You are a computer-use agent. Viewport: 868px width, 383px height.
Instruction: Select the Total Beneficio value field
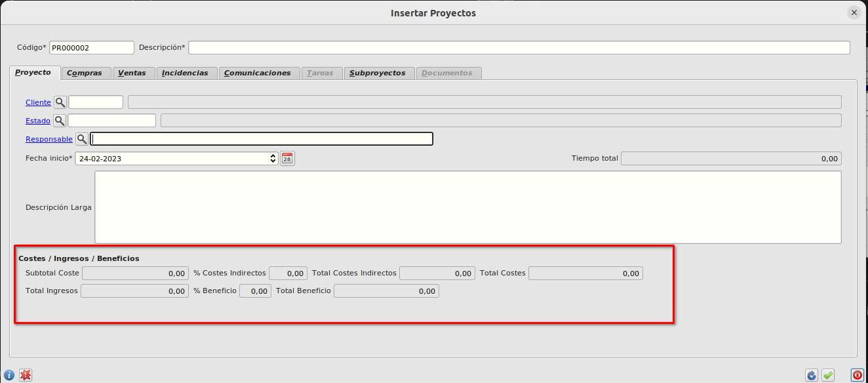pos(386,291)
